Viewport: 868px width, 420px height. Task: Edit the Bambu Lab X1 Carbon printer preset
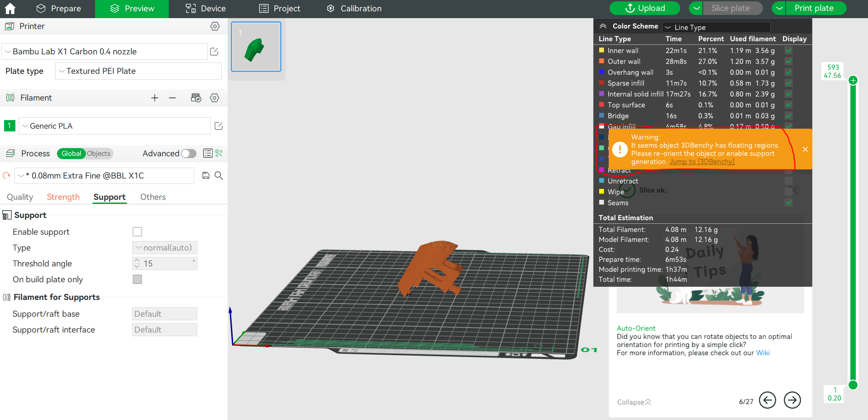(215, 52)
